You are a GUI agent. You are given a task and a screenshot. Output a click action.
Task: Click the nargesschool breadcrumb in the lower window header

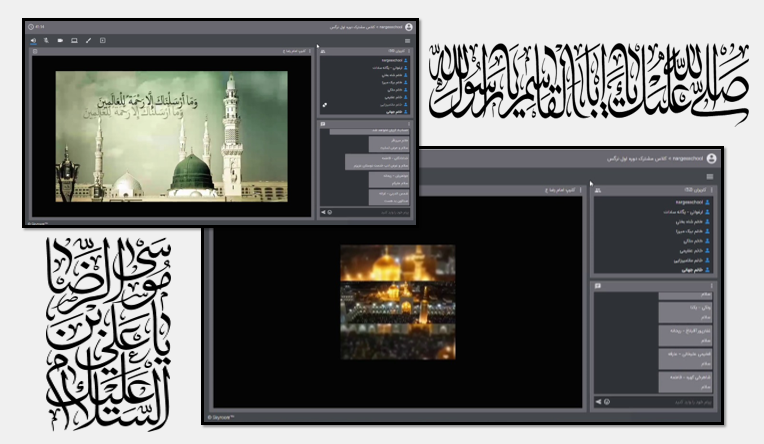(688, 158)
